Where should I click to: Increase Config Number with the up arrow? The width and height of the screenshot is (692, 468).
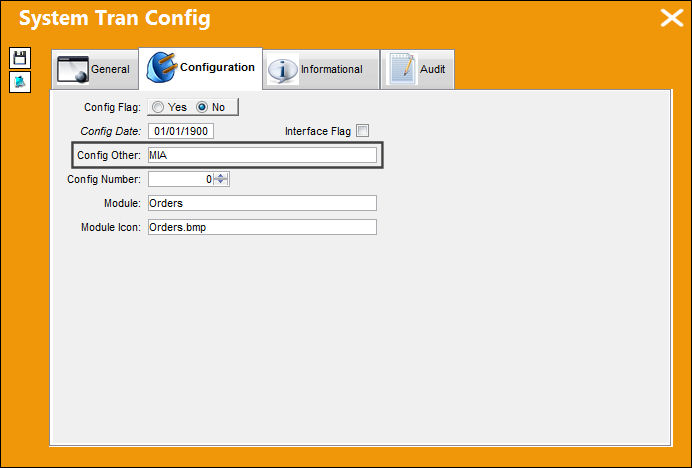(221, 176)
